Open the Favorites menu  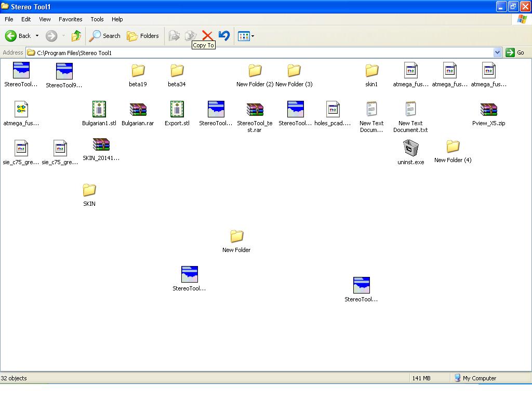click(70, 19)
